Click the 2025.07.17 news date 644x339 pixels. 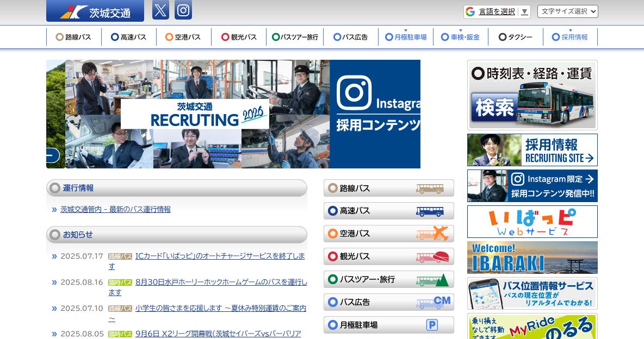point(82,256)
